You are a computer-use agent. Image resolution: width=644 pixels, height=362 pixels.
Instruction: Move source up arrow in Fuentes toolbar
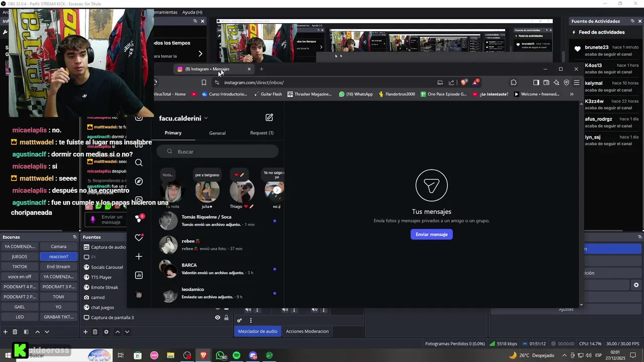(118, 332)
